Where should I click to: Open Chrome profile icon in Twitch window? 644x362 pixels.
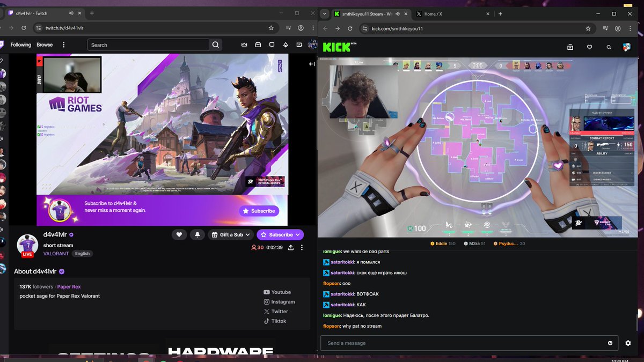[x=301, y=28]
